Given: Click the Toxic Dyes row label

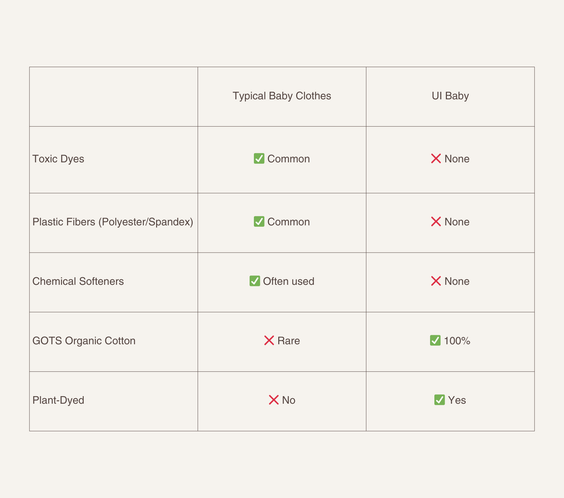Looking at the screenshot, I should (58, 159).
